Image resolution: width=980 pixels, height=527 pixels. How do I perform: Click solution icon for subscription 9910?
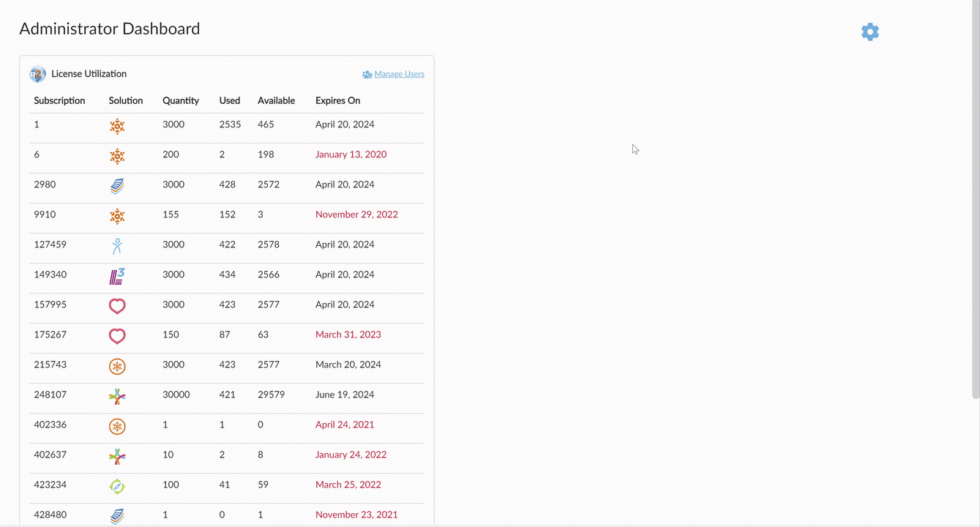(117, 216)
